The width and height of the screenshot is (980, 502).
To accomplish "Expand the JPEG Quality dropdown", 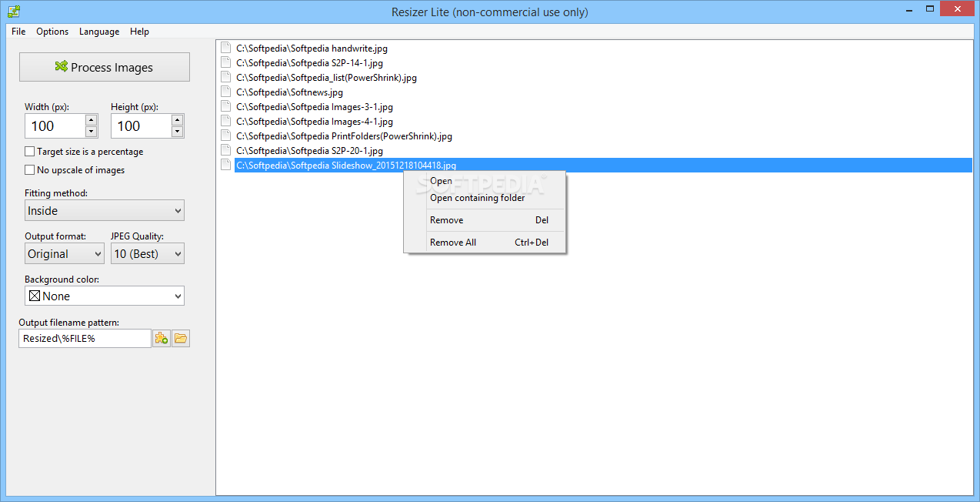I will (x=148, y=253).
